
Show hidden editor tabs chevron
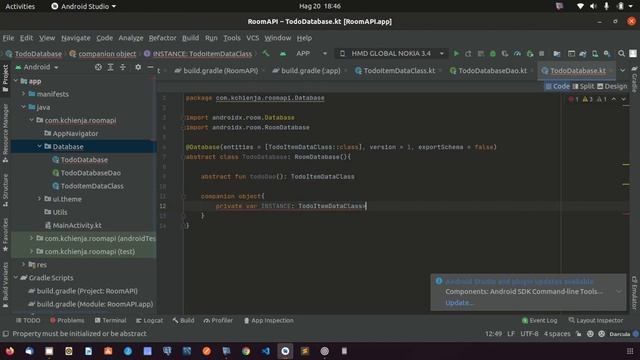point(622,71)
